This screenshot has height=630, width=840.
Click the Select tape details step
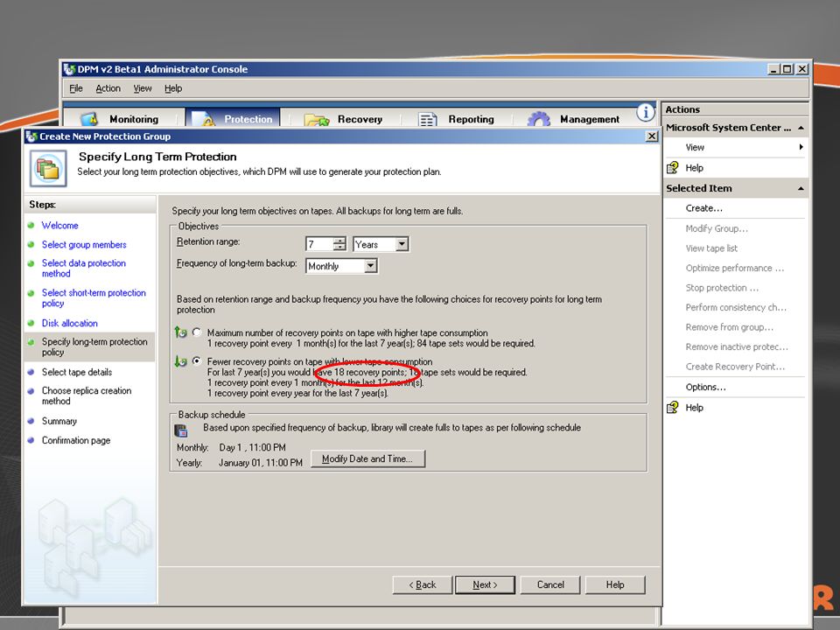point(77,372)
